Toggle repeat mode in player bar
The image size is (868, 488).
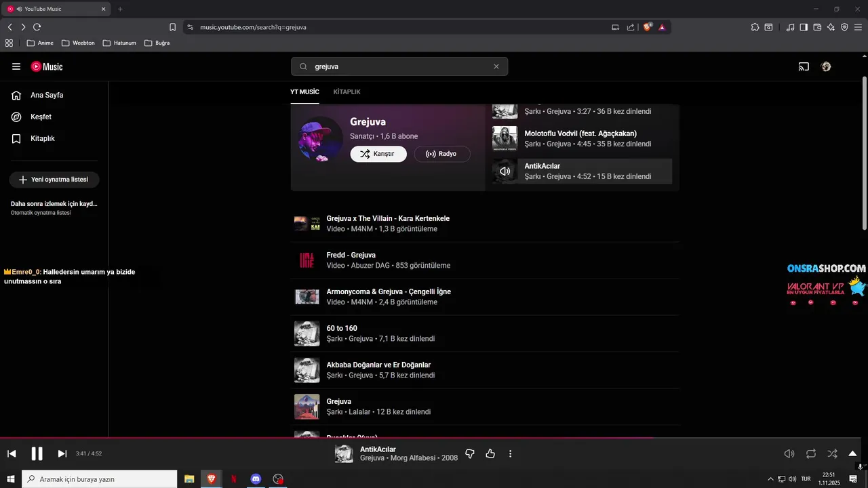[811, 453]
